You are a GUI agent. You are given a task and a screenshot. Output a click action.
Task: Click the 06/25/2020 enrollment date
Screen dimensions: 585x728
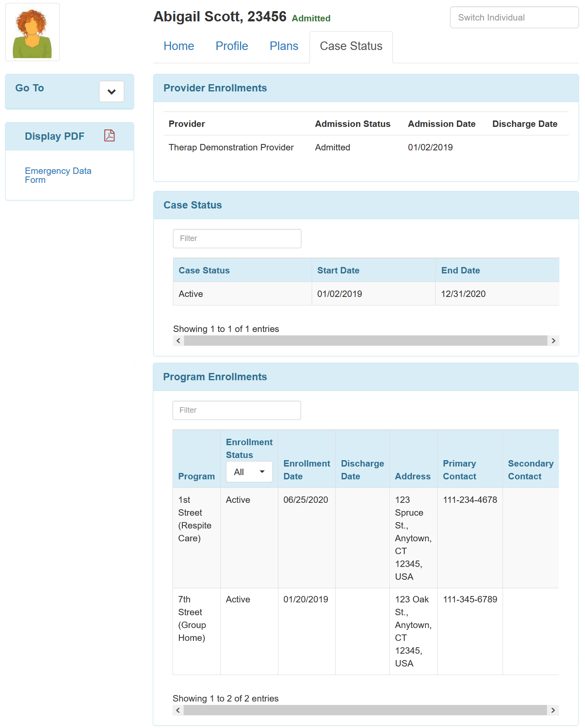pyautogui.click(x=306, y=500)
